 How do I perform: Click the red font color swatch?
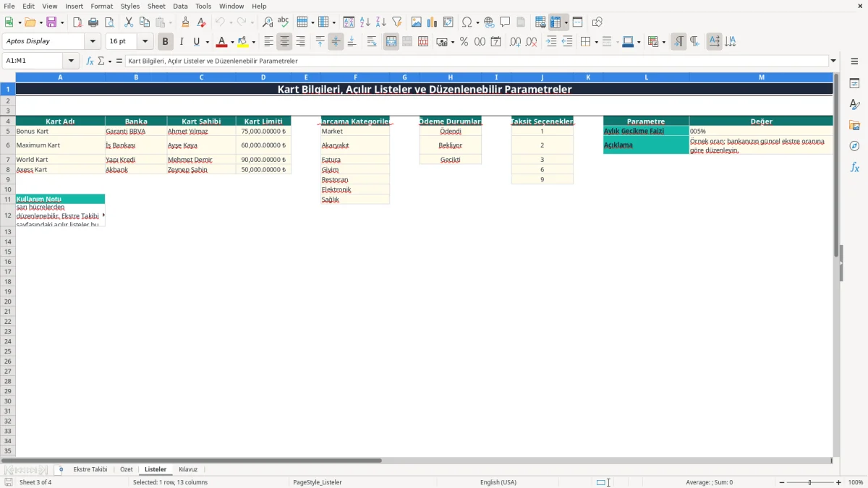point(221,42)
